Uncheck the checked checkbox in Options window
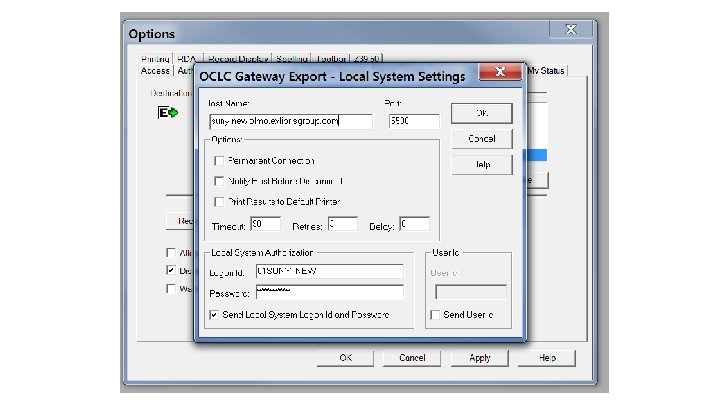The width and height of the screenshot is (720, 405). point(171,270)
